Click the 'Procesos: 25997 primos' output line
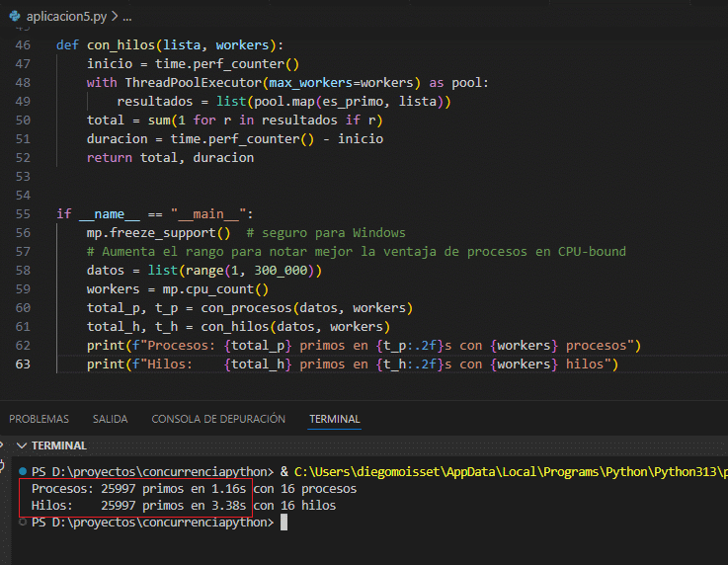Image resolution: width=728 pixels, height=565 pixels. (138, 489)
